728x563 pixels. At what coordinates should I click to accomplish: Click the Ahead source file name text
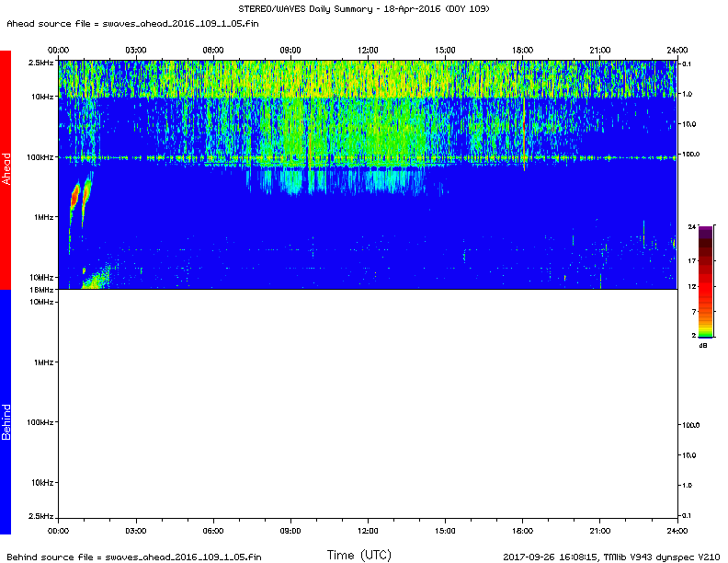coord(133,23)
